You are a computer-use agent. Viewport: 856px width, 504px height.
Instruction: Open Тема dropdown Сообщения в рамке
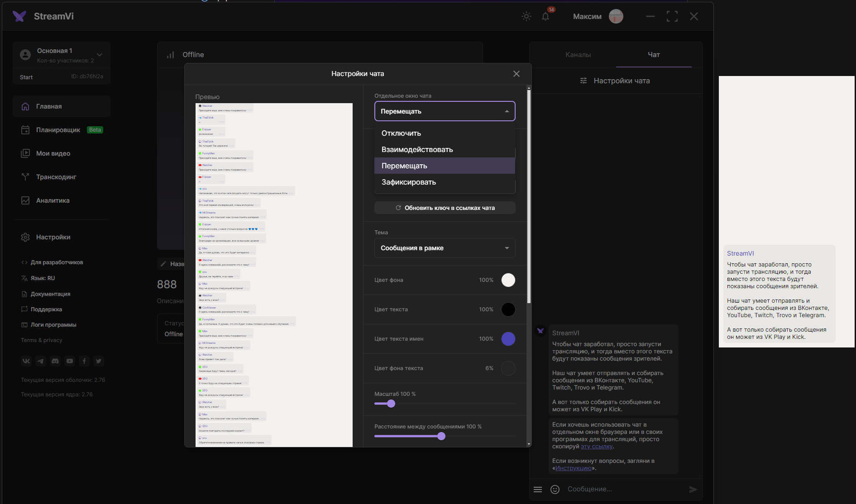445,248
